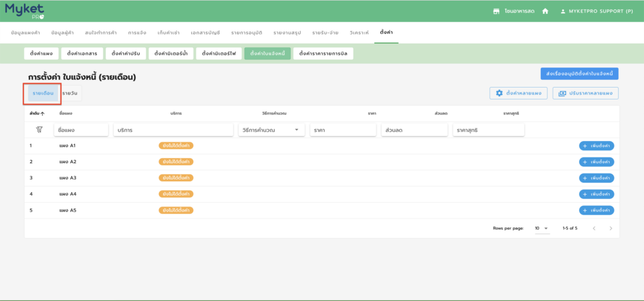The image size is (644, 301).
Task: Click the gear icon in ตั้งค่าหลายแผง
Action: point(499,93)
